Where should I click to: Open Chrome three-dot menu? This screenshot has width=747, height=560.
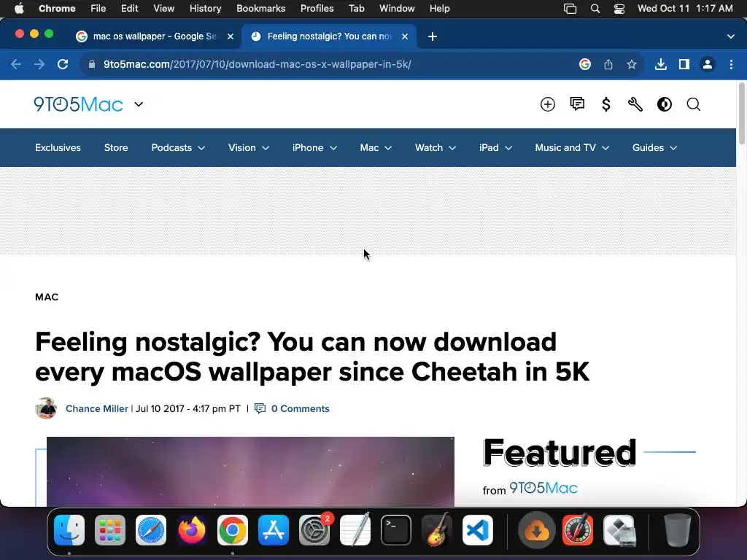tap(731, 64)
